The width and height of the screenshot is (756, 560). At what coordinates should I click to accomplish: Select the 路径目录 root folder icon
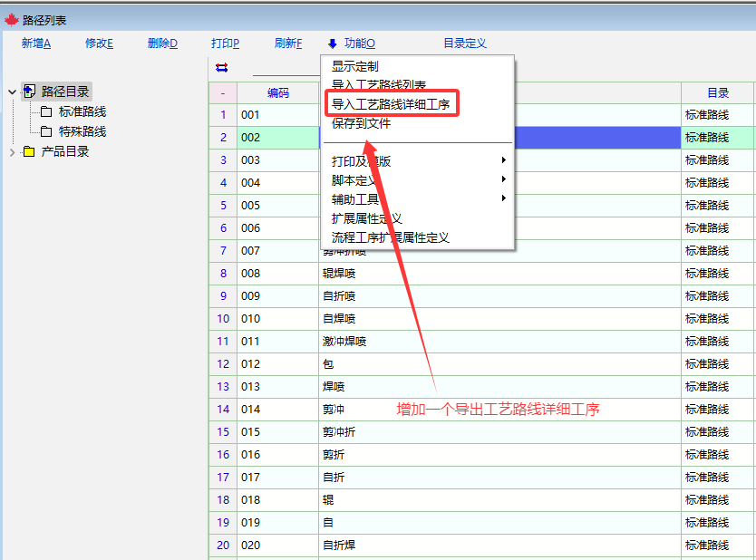pyautogui.click(x=29, y=92)
